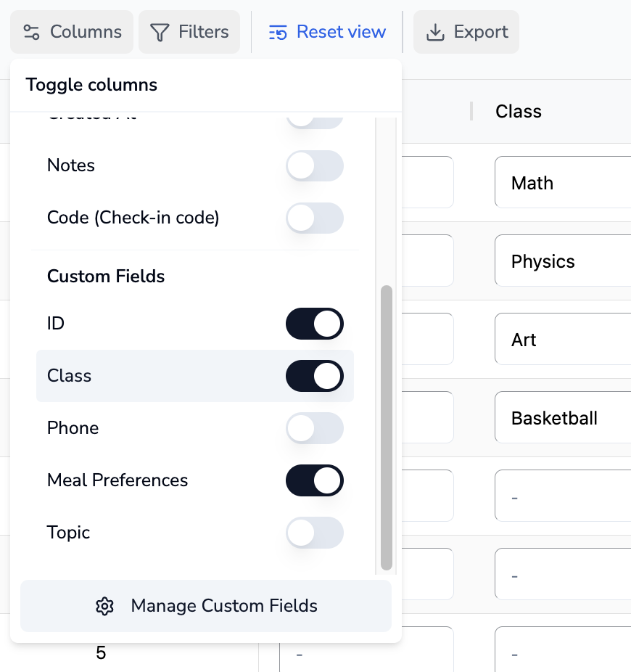Image resolution: width=631 pixels, height=672 pixels.
Task: Click the gear icon for Manage Custom Fields
Action: coord(105,606)
